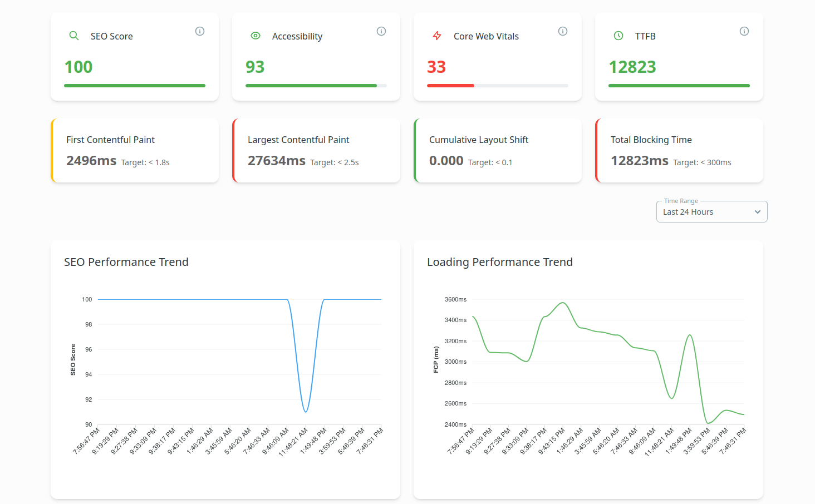Expand the Last 24 Hours selector chevron
This screenshot has width=815, height=504.
[x=757, y=212]
